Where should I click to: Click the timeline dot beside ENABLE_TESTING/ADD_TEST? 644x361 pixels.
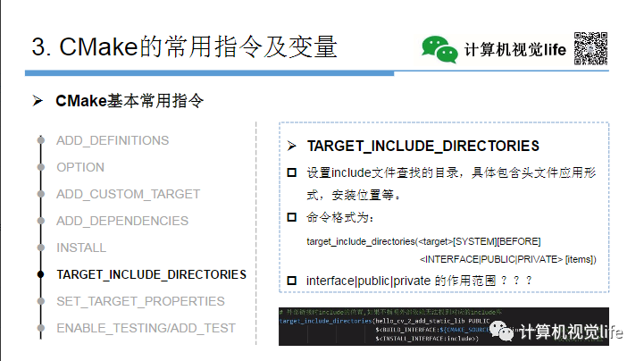pyautogui.click(x=41, y=328)
